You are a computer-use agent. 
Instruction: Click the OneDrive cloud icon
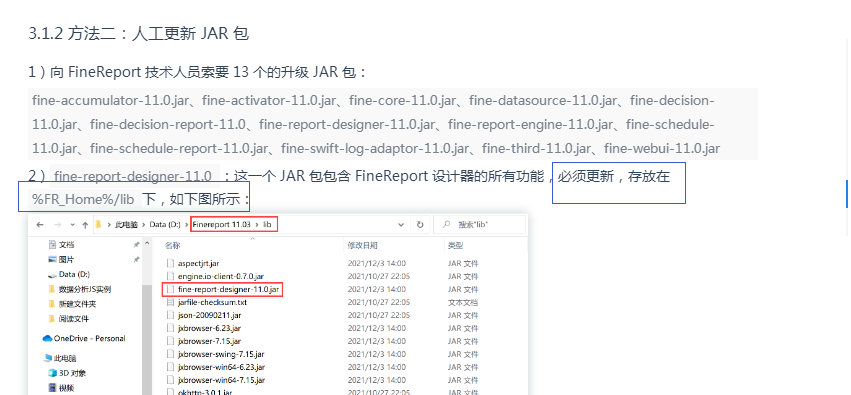(48, 339)
